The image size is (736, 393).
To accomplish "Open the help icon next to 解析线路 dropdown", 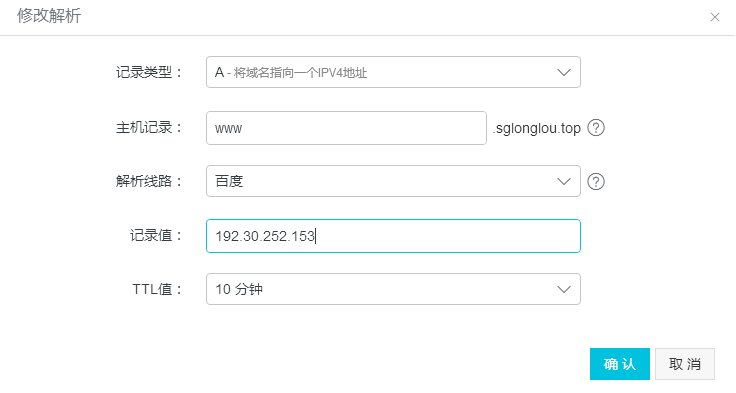I will (x=596, y=181).
